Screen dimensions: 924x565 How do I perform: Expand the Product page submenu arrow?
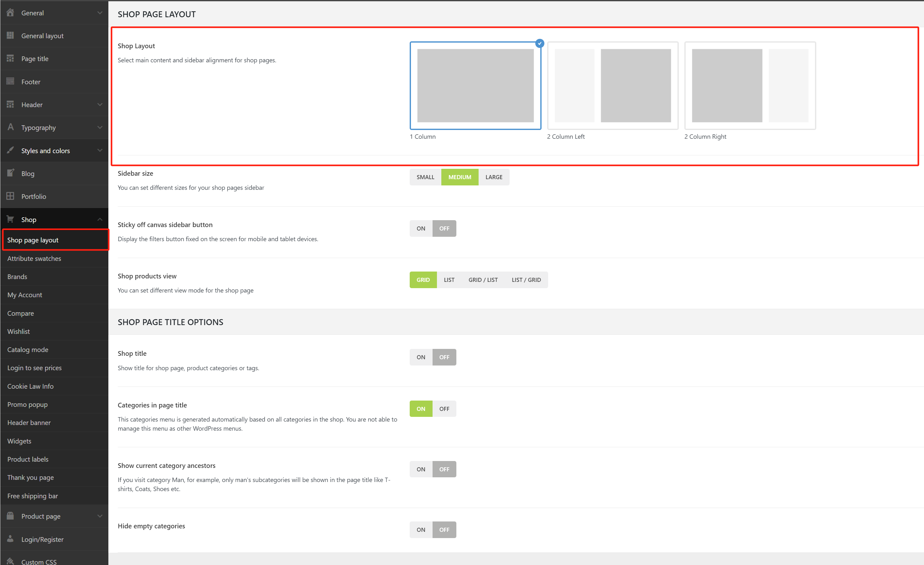[x=100, y=516]
